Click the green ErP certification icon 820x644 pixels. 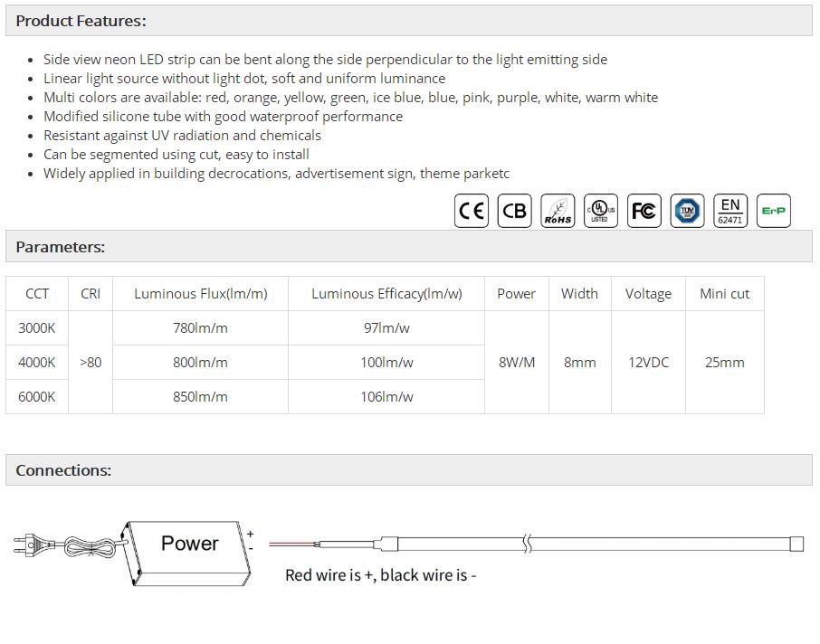773,211
